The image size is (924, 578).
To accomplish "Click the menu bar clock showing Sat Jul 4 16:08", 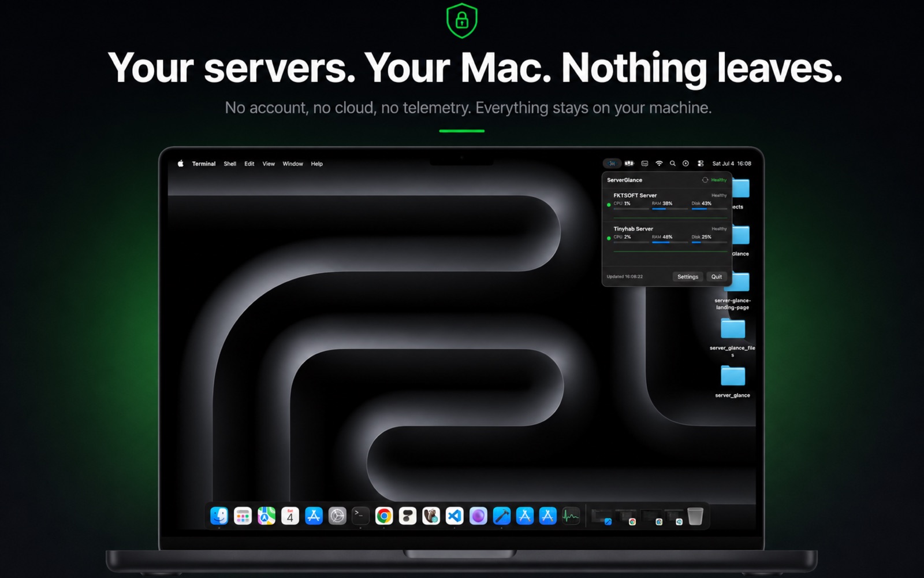I will 732,164.
